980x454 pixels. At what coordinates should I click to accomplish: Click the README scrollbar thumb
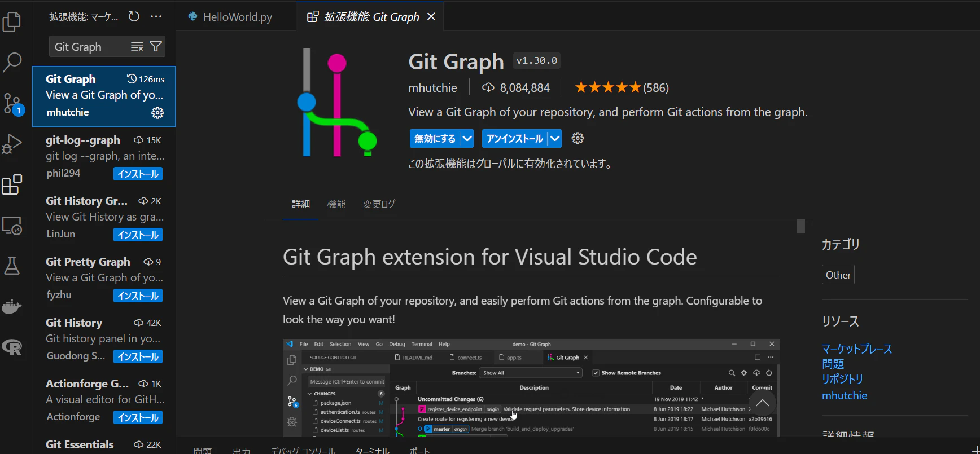[x=801, y=226]
